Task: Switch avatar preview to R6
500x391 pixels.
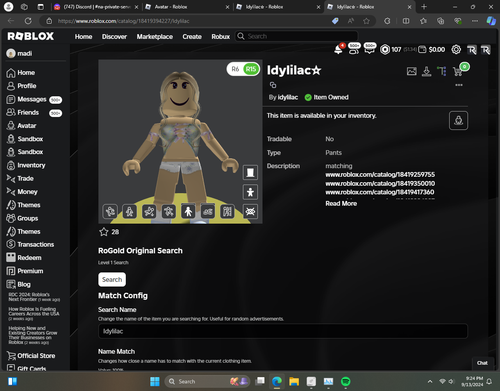Action: click(235, 69)
